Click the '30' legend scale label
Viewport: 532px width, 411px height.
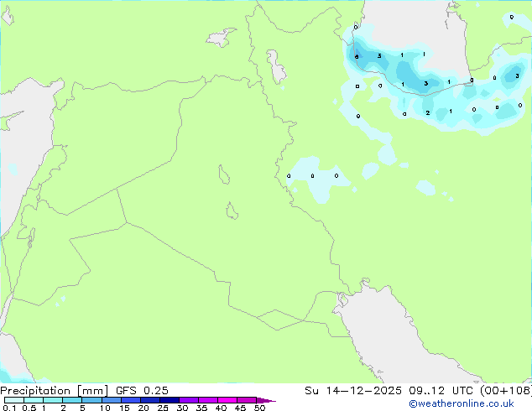[182, 408]
